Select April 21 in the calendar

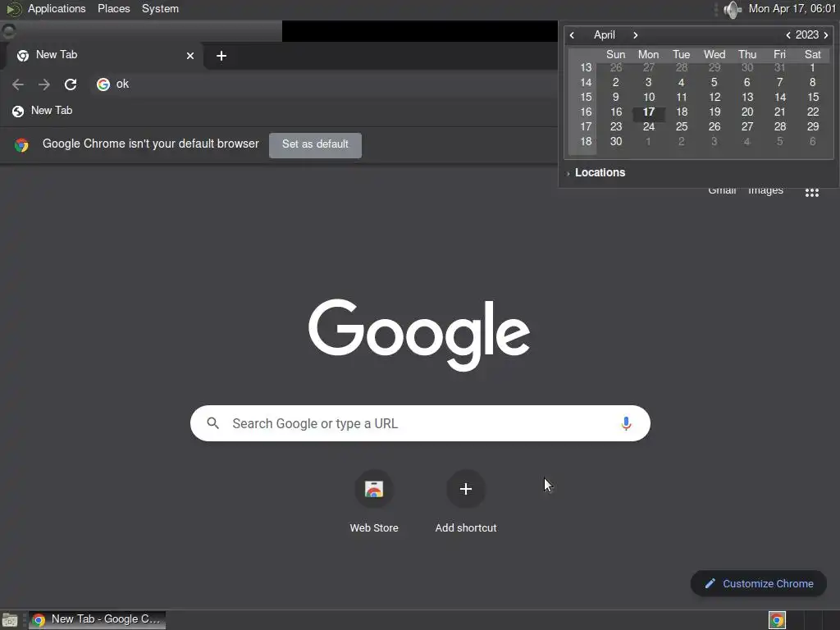[779, 112]
